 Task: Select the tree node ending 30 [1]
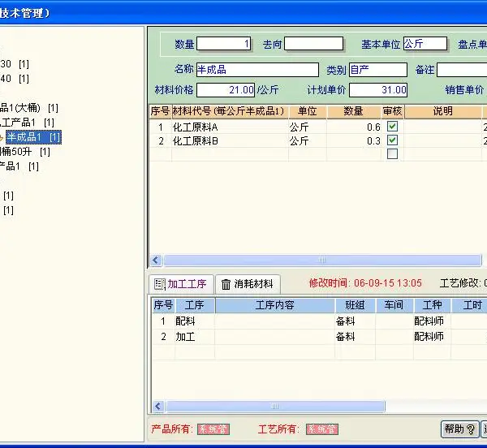click(x=15, y=64)
